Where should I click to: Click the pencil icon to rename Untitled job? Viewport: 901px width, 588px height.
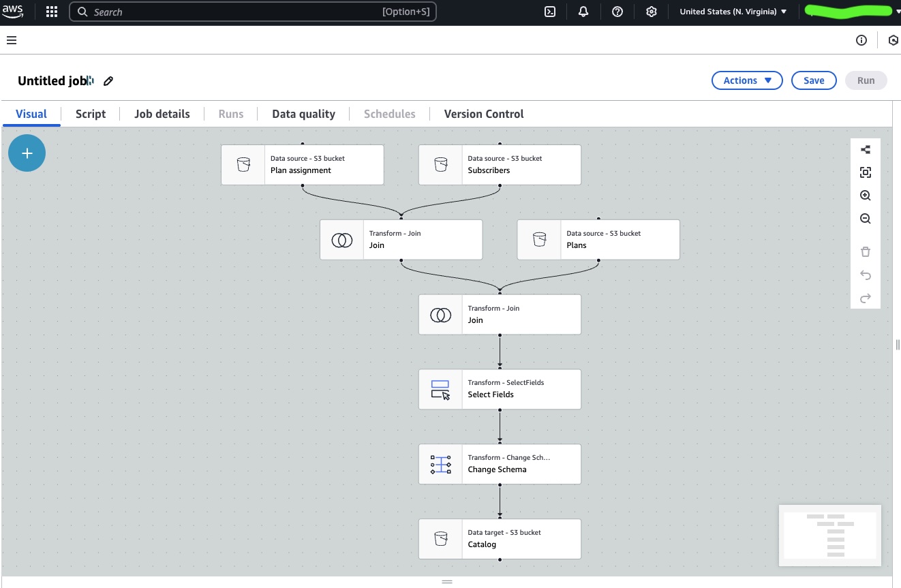point(108,80)
